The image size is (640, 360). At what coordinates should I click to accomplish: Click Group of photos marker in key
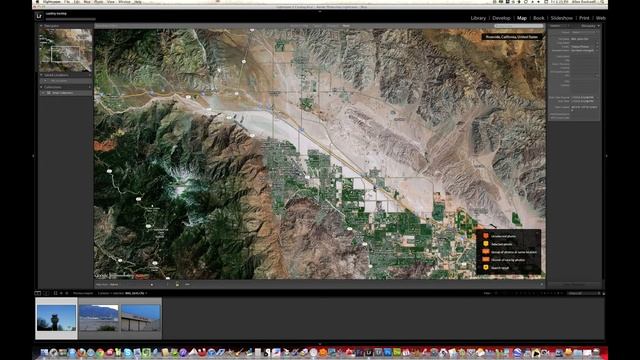coord(486,251)
